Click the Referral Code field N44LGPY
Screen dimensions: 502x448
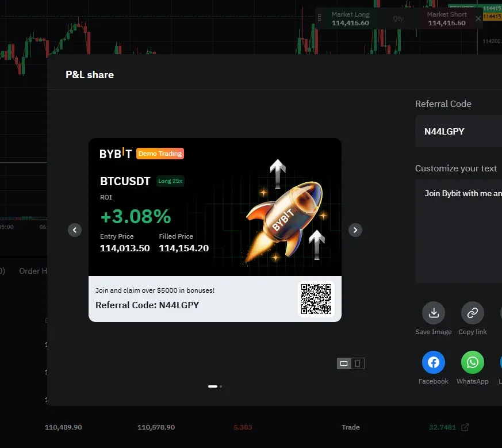pyautogui.click(x=458, y=131)
